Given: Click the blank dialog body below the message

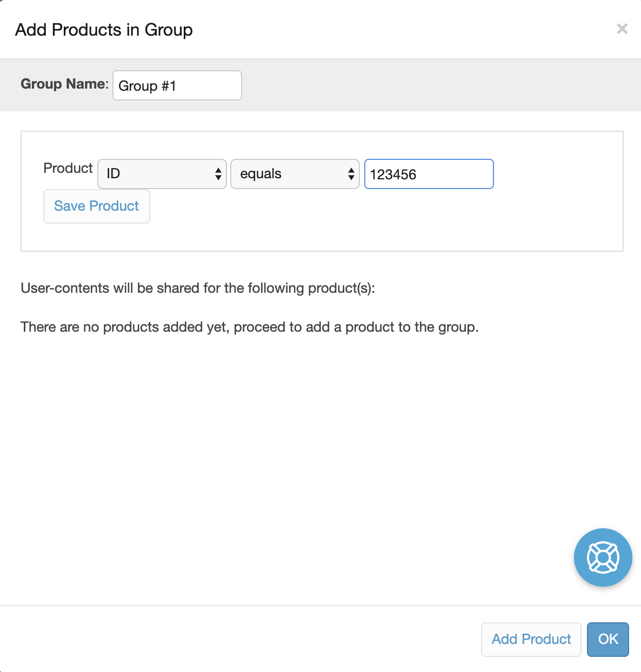Looking at the screenshot, I should (270, 459).
